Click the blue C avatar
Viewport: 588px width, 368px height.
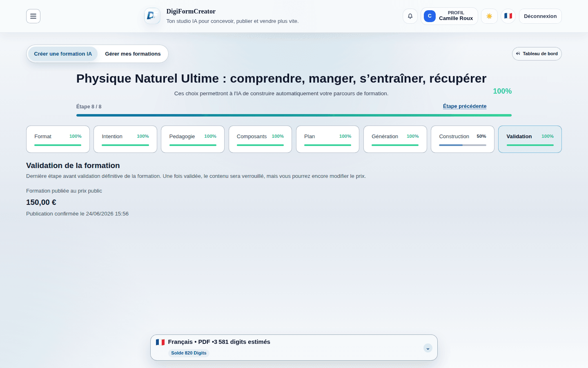tap(430, 16)
